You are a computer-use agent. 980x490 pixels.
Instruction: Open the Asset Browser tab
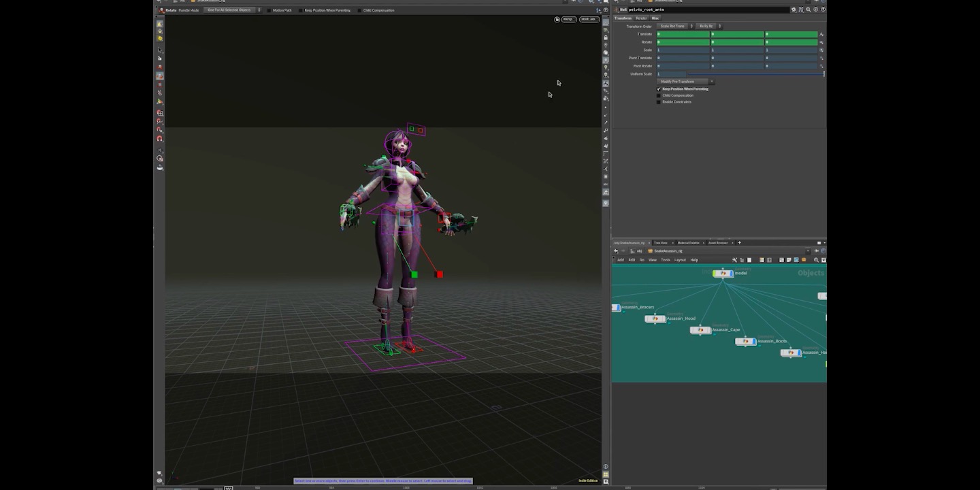[717, 242]
